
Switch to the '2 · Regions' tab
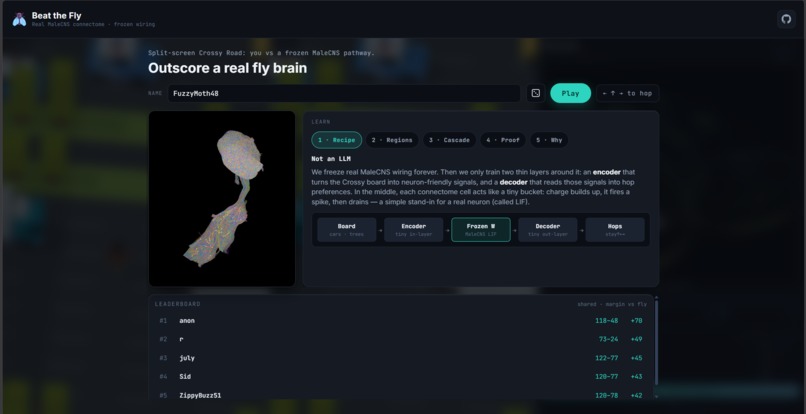click(x=392, y=140)
